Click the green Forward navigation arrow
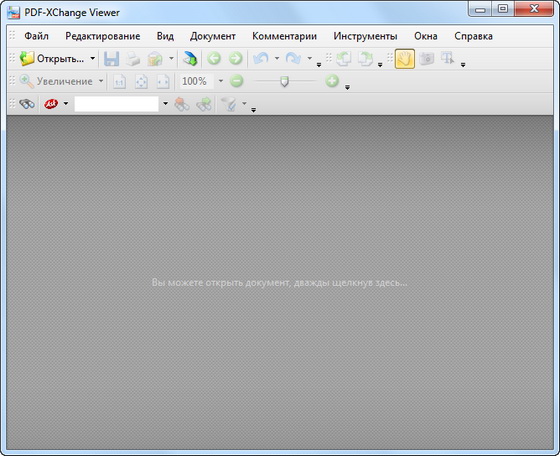 pyautogui.click(x=235, y=58)
